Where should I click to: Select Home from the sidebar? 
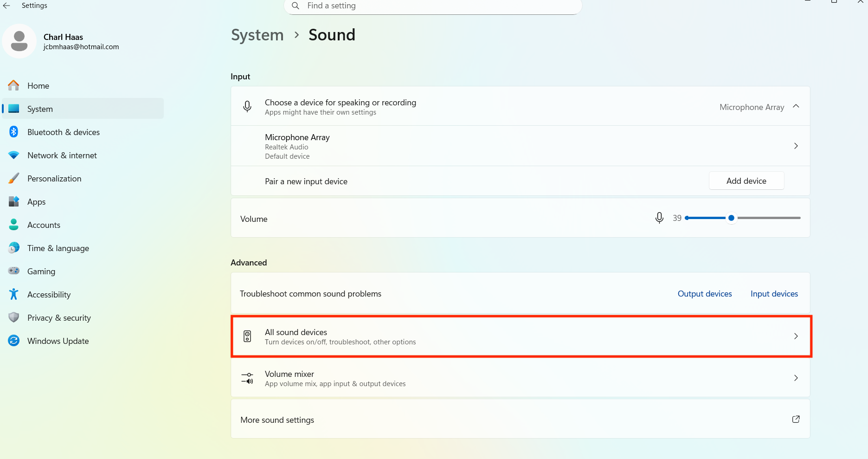pos(38,85)
